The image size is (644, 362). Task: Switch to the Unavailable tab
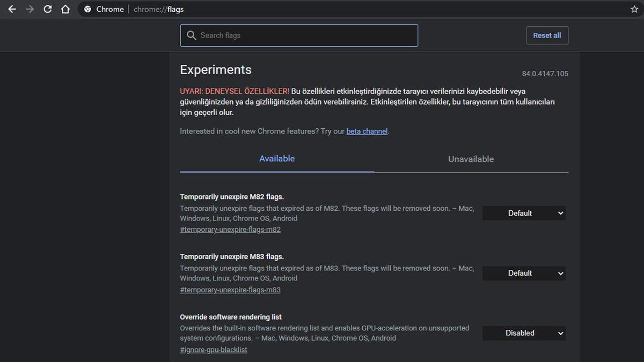pos(471,159)
